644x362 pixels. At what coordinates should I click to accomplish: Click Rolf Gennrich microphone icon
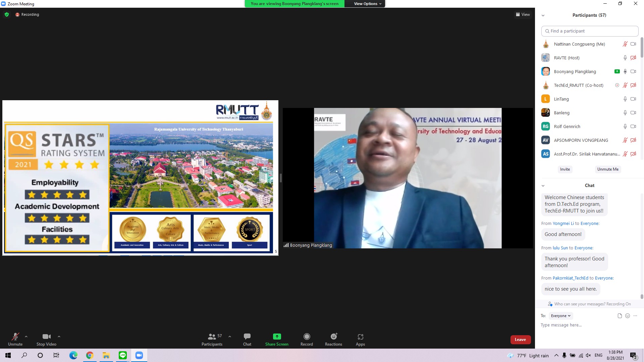pyautogui.click(x=625, y=126)
